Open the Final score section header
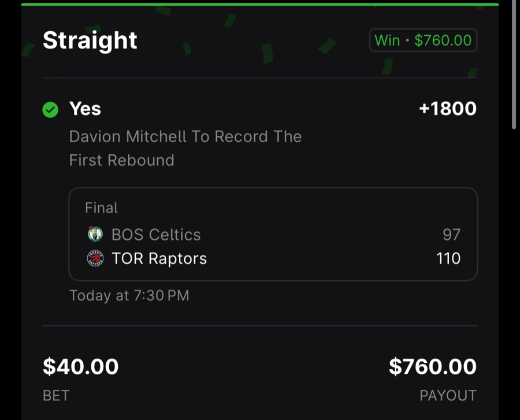520x420 pixels. tap(101, 207)
